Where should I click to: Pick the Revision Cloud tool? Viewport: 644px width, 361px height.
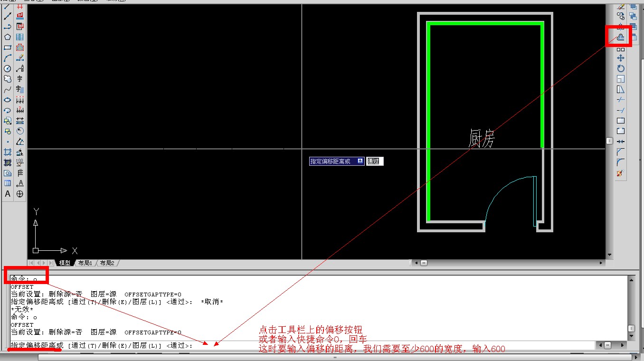tap(8, 79)
